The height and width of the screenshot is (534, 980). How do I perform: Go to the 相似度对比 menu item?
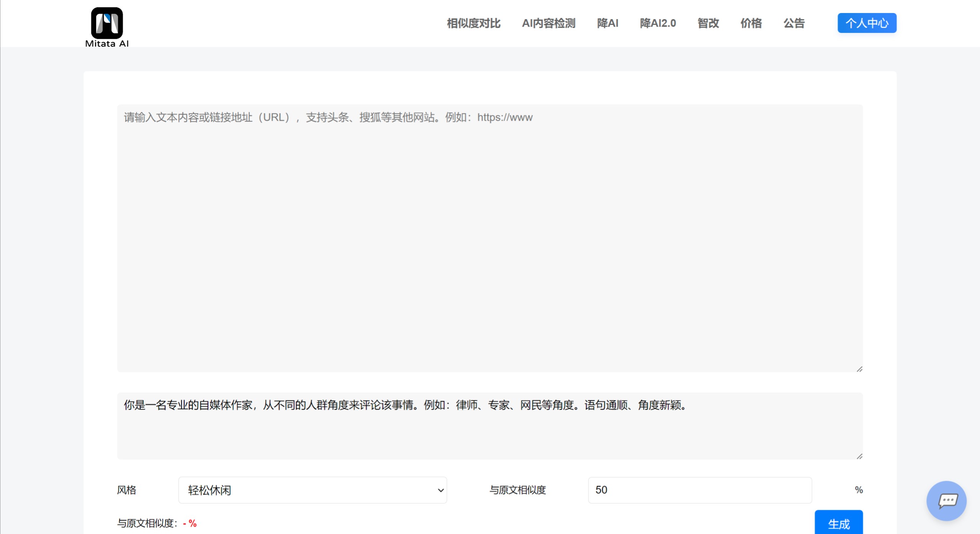(474, 23)
